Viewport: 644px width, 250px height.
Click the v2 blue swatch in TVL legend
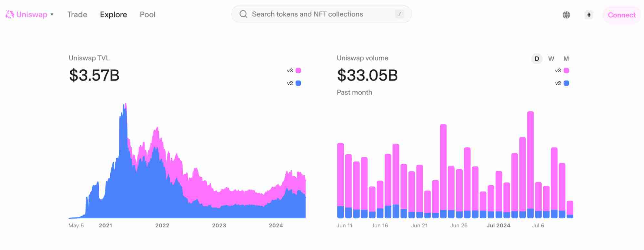tap(298, 83)
